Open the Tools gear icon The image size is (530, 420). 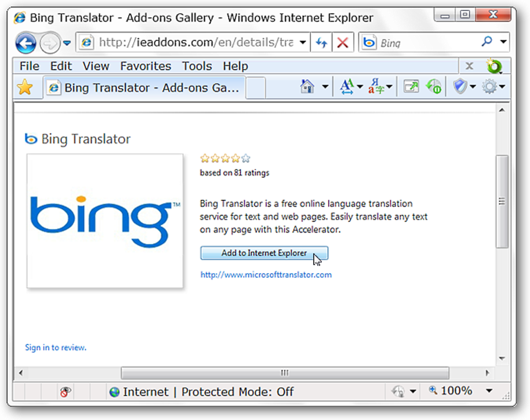(x=489, y=87)
